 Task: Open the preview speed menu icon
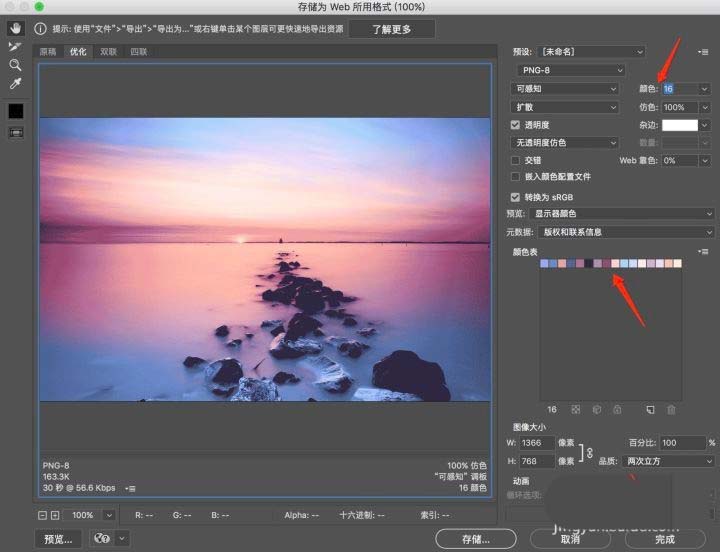[130, 489]
